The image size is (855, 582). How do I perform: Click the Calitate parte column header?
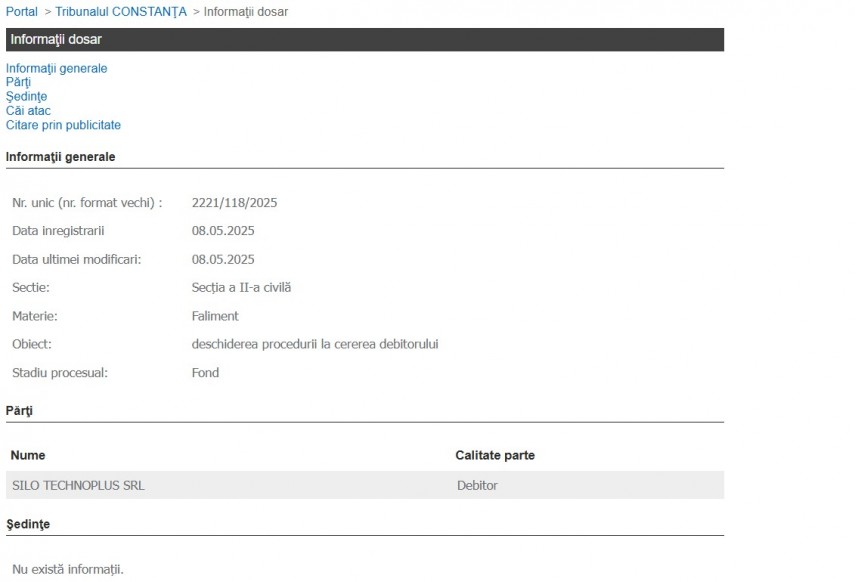(495, 455)
